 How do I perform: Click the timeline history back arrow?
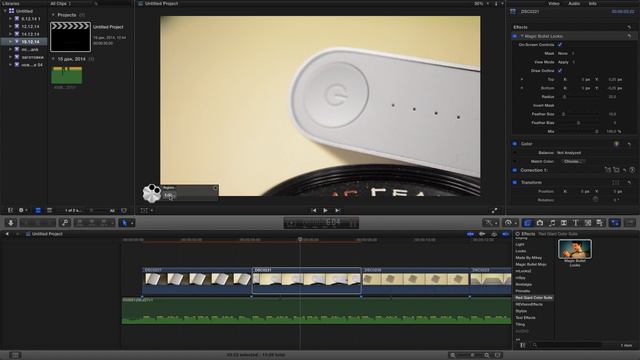[7, 234]
